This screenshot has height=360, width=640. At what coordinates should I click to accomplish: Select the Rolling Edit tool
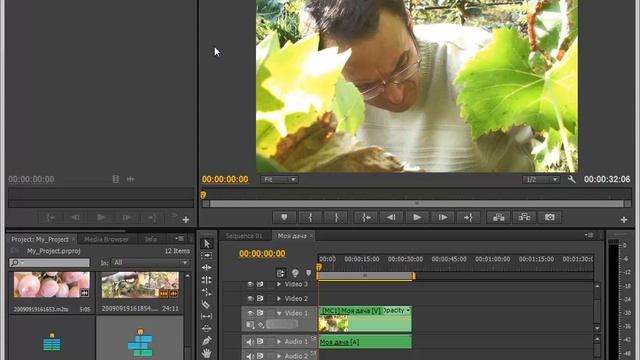point(207,280)
